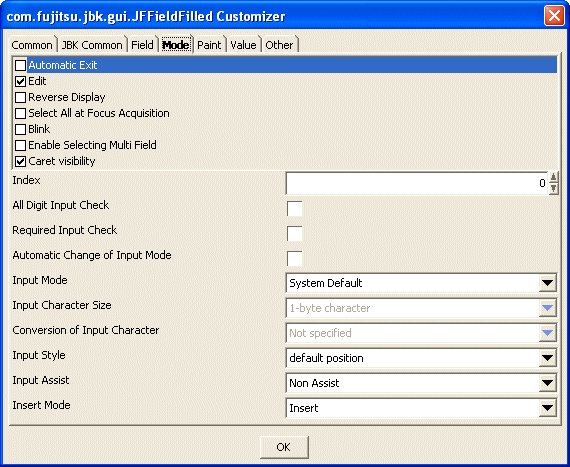Enable Select All at Focus Acquisition
The height and width of the screenshot is (467, 570).
pos(20,113)
